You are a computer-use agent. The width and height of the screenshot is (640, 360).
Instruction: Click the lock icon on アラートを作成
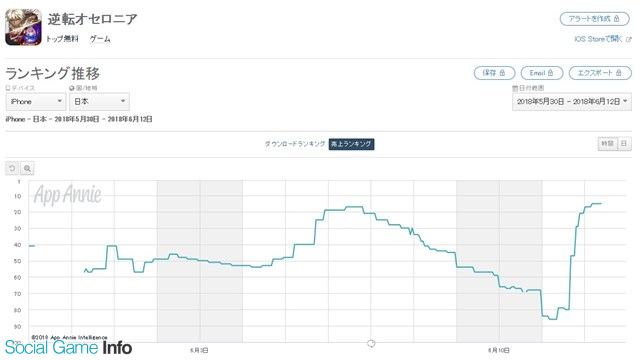click(616, 19)
